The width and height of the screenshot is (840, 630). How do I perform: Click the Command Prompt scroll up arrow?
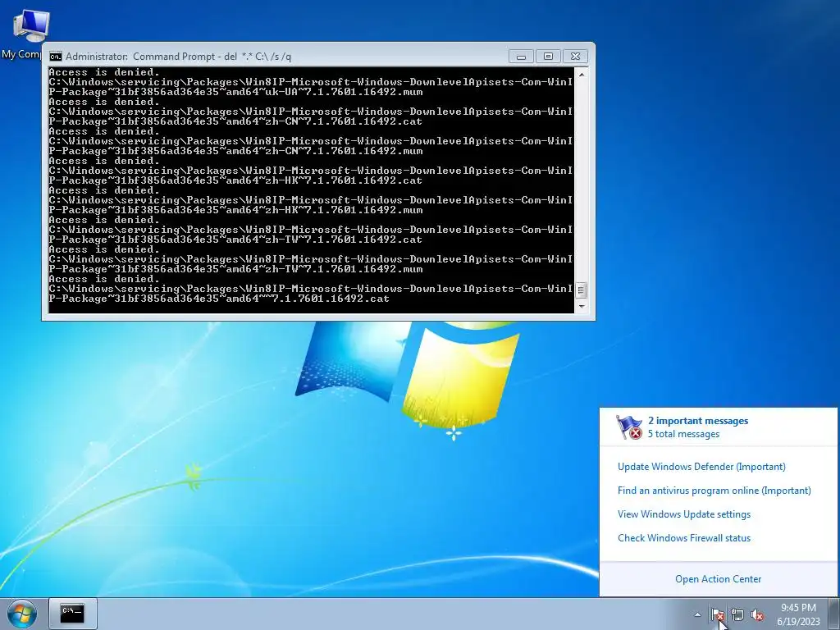pos(582,75)
